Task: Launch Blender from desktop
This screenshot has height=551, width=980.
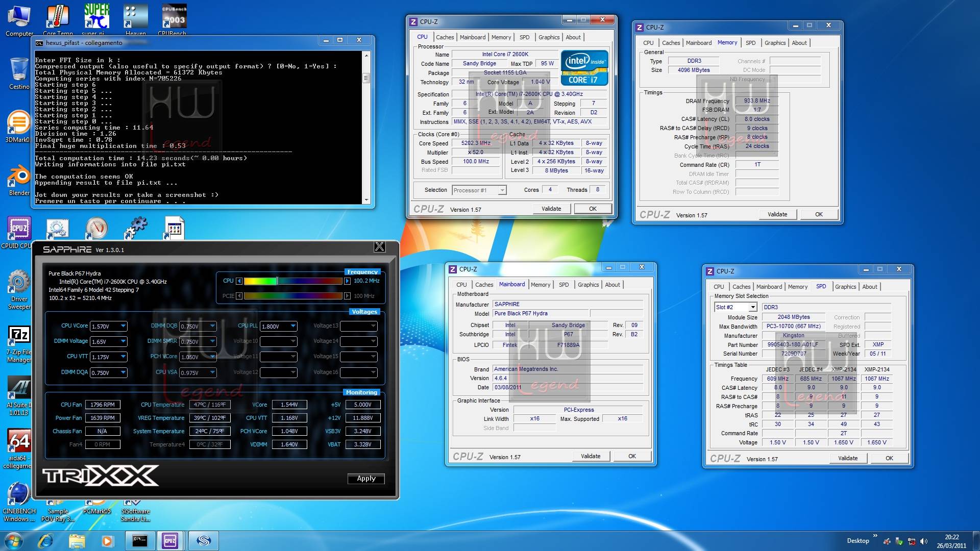Action: click(19, 180)
